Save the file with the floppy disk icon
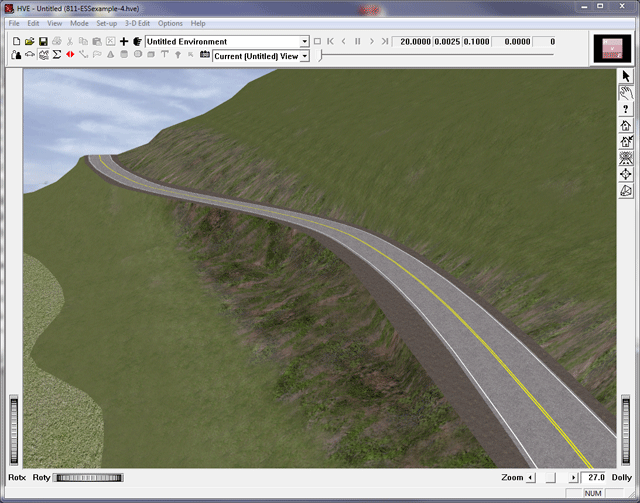Screen dimensions: 640x503 click(x=43, y=41)
